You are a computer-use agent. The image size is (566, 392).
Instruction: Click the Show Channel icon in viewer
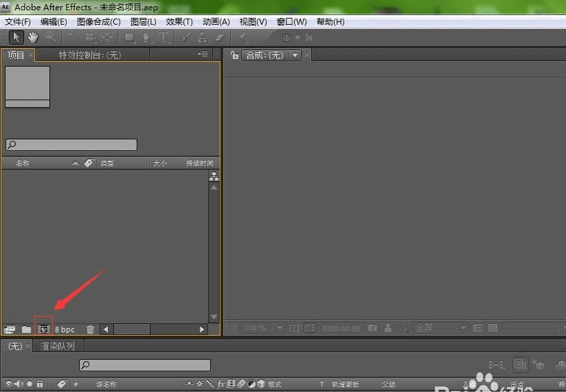pyautogui.click(x=403, y=327)
